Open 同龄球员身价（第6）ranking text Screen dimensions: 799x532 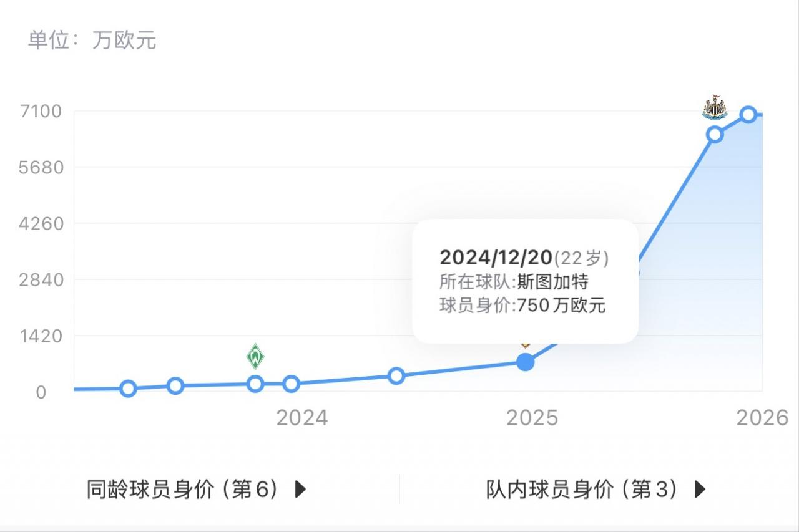182,490
